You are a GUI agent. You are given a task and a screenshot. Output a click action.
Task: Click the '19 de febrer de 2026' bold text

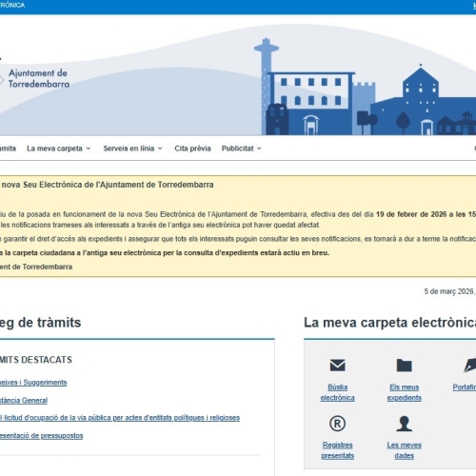[x=411, y=214]
